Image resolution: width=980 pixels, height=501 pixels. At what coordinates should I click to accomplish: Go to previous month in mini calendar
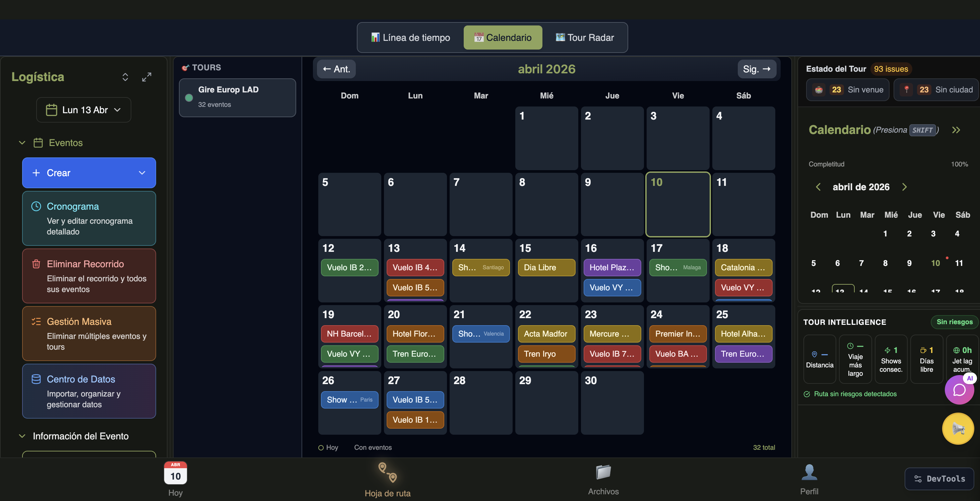pos(818,187)
